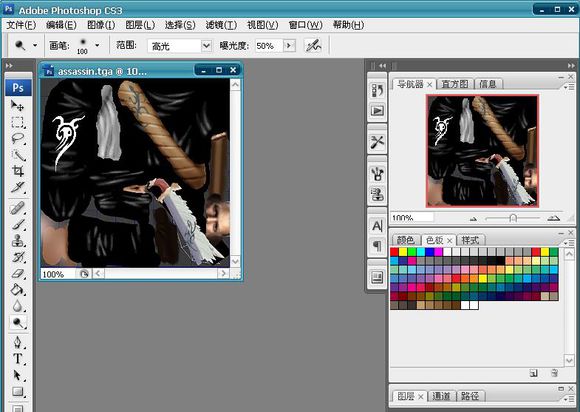Screen dimensions: 580x412
Task: Open the 窗口(W) menu
Action: click(305, 25)
